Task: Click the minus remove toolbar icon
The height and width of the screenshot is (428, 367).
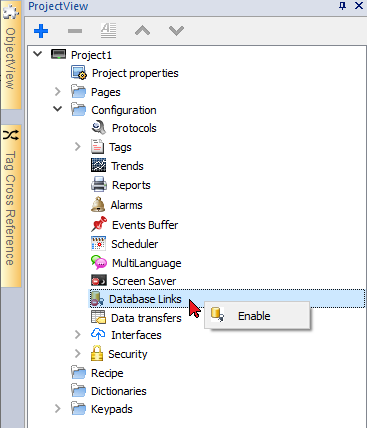Action: tap(75, 31)
